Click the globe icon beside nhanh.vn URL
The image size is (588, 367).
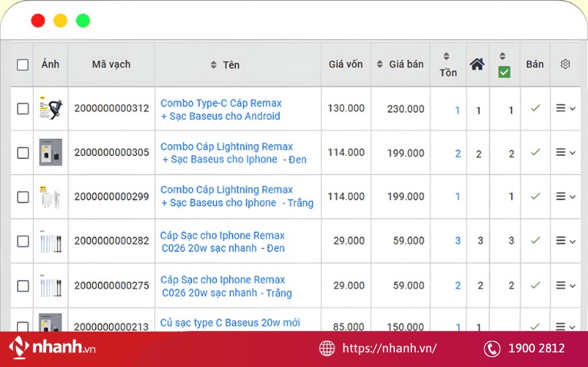327,349
